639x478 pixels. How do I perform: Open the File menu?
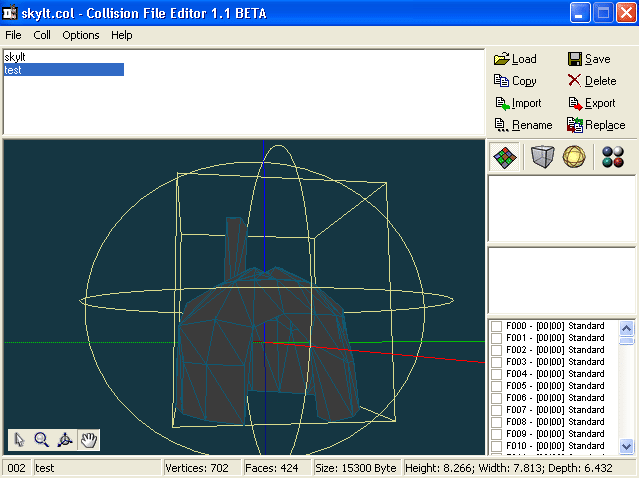click(x=13, y=35)
